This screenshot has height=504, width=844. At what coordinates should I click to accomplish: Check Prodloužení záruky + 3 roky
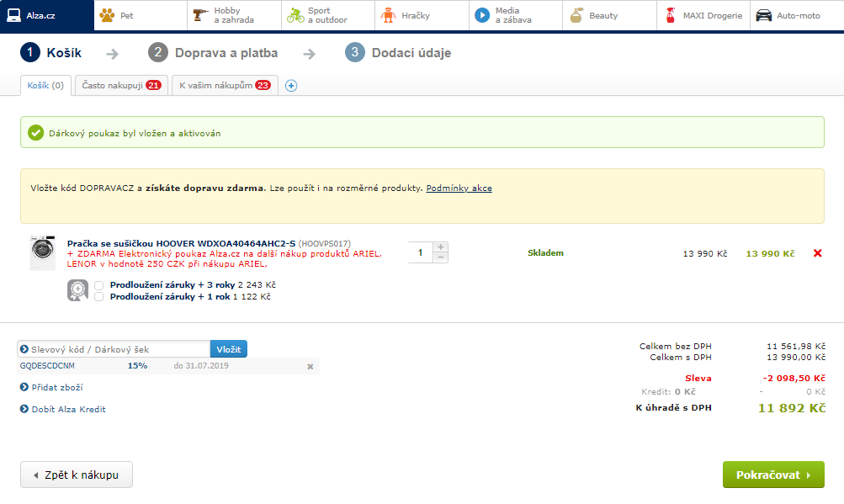[x=99, y=285]
